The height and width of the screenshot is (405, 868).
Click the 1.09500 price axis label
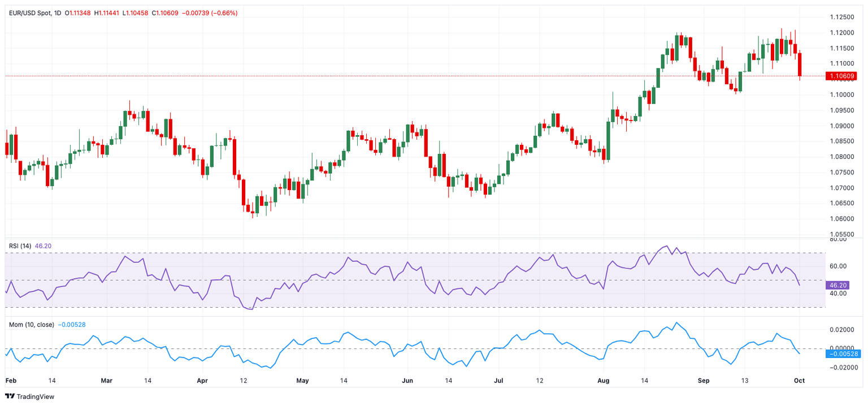[x=841, y=110]
